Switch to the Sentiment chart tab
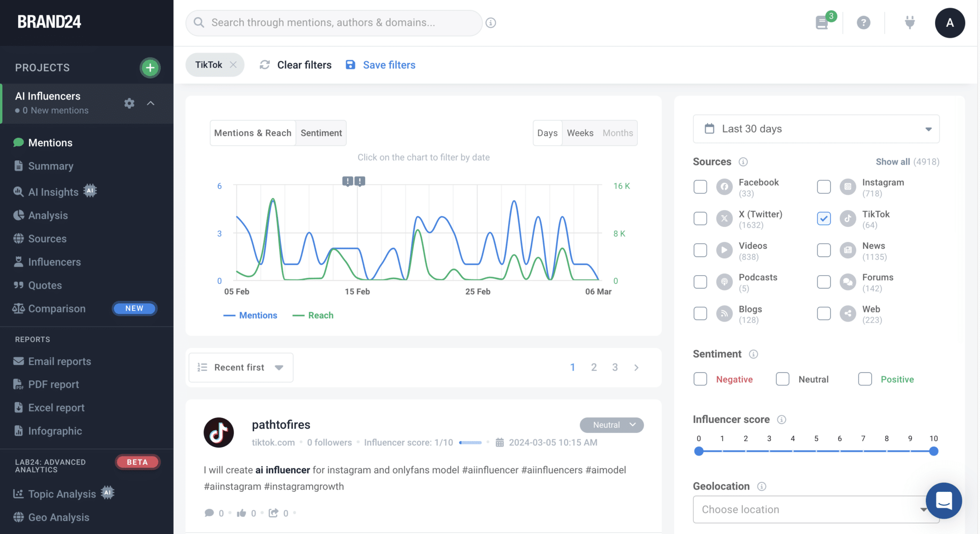 point(321,133)
